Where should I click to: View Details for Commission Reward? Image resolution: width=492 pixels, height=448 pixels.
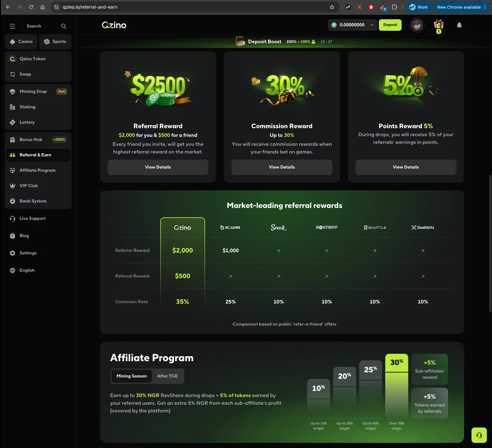pyautogui.click(x=282, y=167)
